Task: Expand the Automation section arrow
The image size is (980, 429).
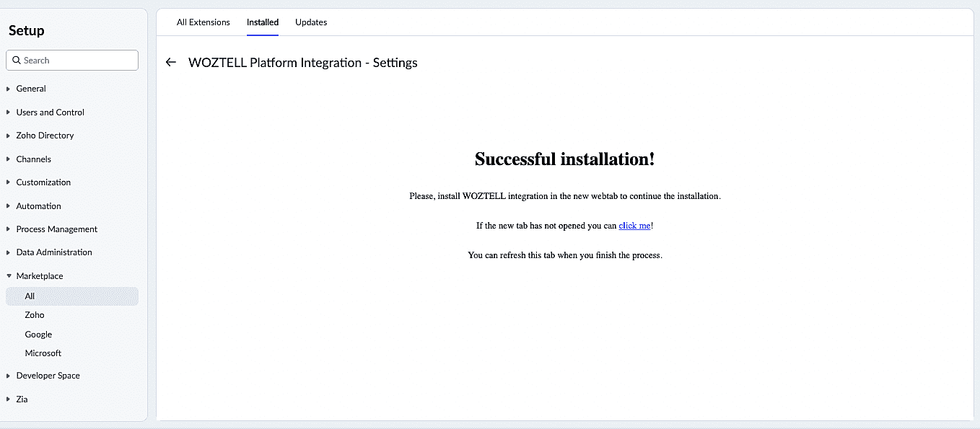Action: [x=9, y=206]
